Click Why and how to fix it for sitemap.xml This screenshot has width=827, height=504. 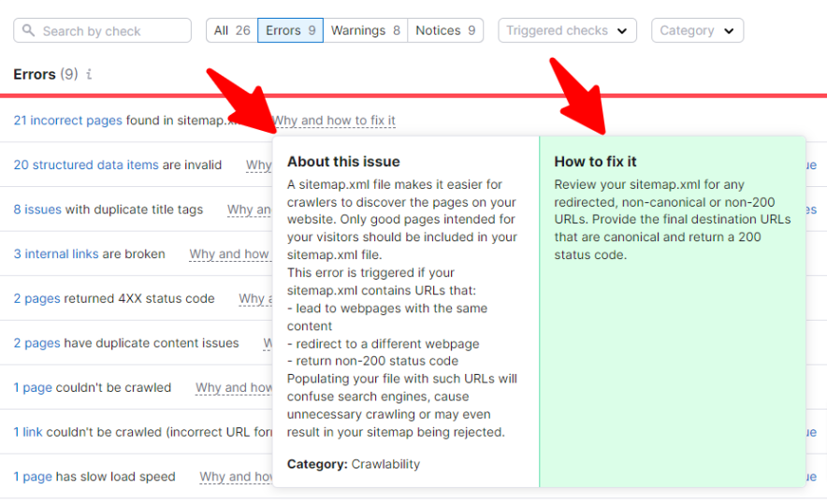[x=334, y=121]
